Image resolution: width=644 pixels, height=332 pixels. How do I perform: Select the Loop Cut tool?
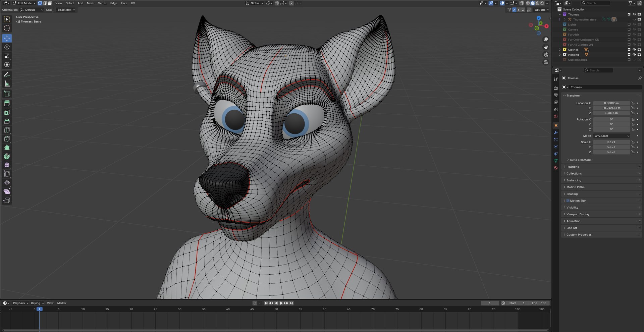tap(7, 130)
